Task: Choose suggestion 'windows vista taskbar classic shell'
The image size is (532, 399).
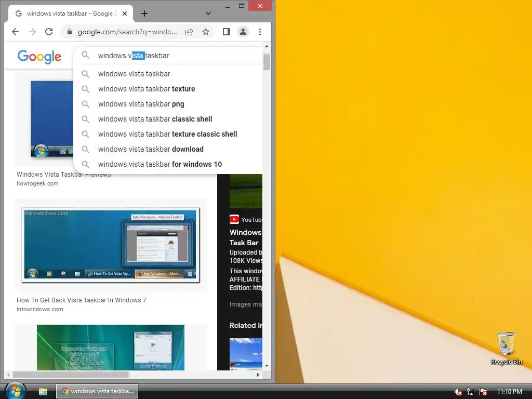Action: (168, 119)
